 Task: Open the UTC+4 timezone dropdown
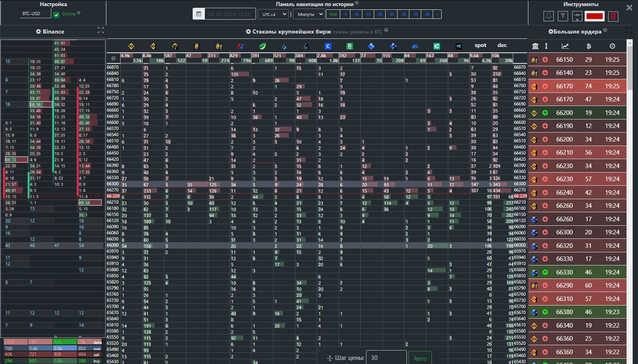coord(273,14)
